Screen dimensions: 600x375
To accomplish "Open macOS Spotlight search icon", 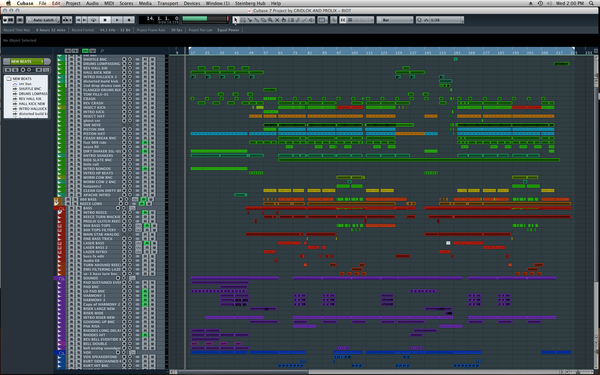I will pyautogui.click(x=592, y=3).
